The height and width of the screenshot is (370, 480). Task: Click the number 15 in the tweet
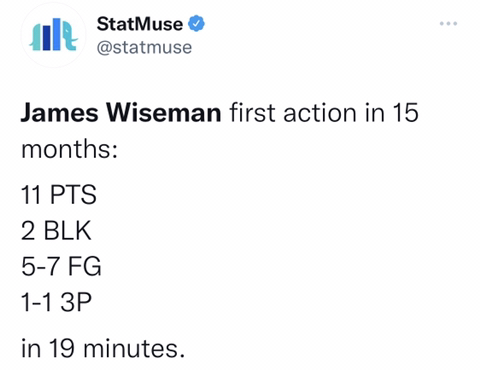tap(405, 112)
